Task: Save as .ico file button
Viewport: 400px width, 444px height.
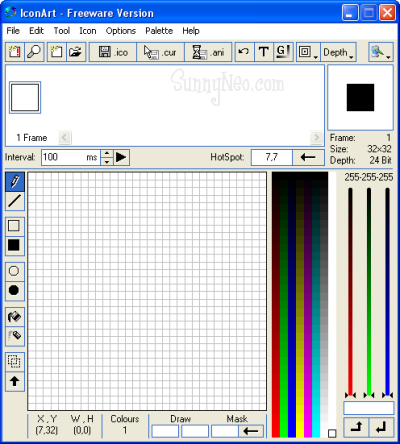Action: tap(113, 52)
